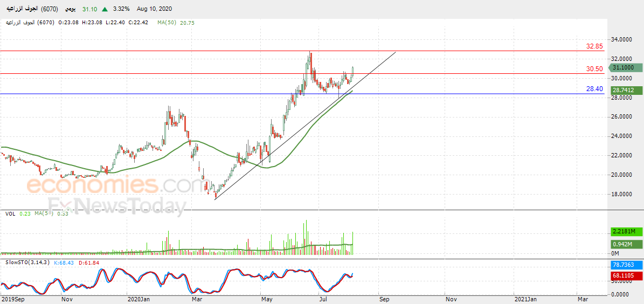Click the red 30.50 level label
Screen dimensions: 644x304
coord(594,69)
